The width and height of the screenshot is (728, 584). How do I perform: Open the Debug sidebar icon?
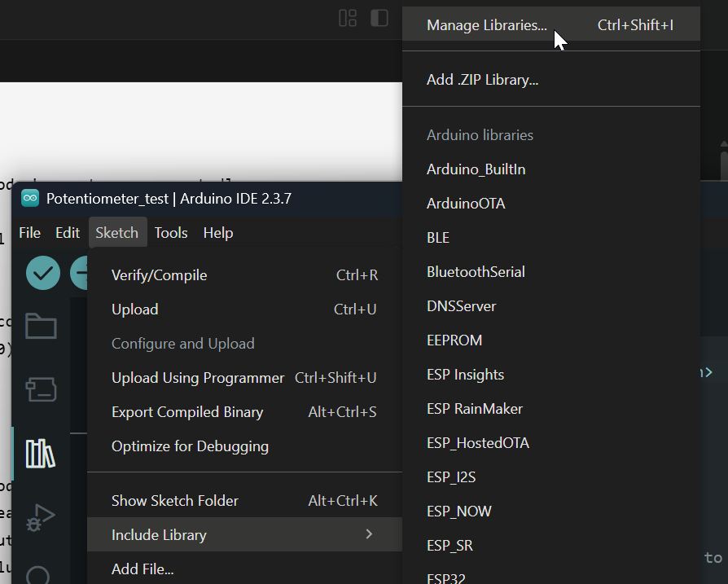[x=41, y=516]
